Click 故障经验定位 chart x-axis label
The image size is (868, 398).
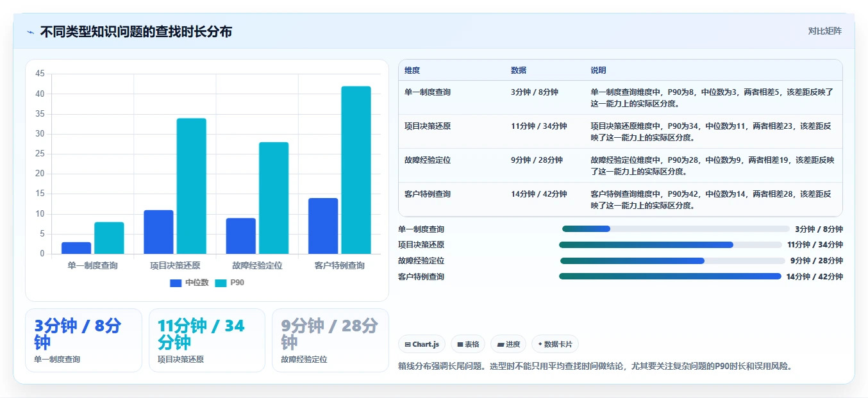pos(257,265)
